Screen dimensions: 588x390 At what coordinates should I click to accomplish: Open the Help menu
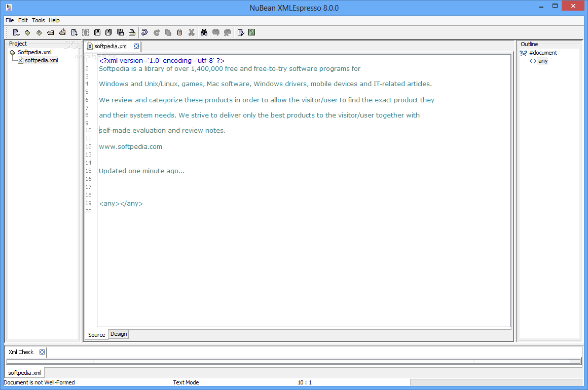coord(54,20)
